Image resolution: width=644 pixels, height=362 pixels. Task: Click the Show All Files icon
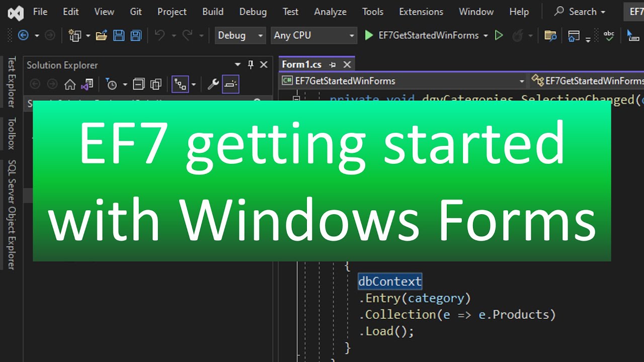tap(156, 84)
